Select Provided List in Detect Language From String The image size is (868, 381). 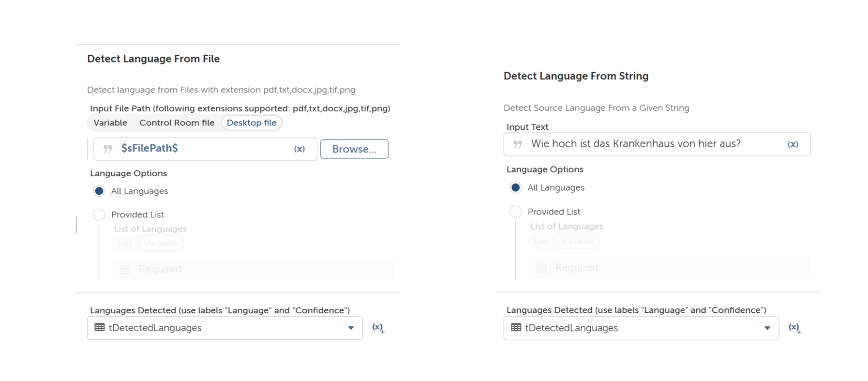point(516,212)
